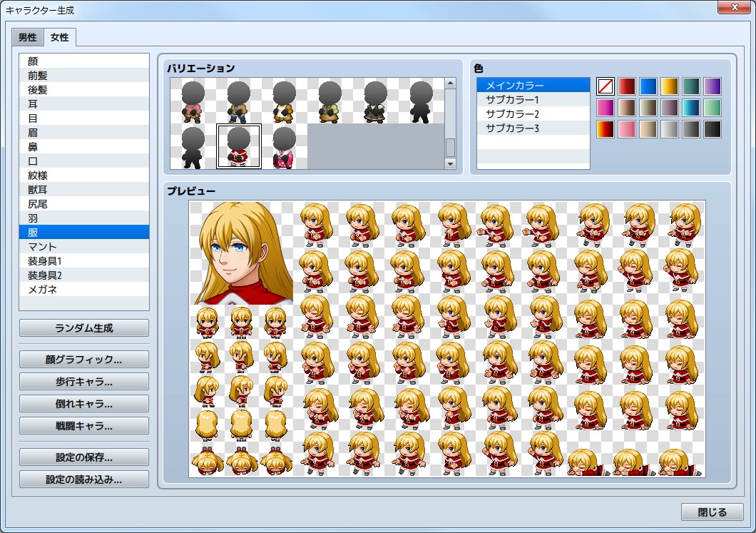Select マント in the parts list
Screen dimensions: 756x533
[84, 246]
